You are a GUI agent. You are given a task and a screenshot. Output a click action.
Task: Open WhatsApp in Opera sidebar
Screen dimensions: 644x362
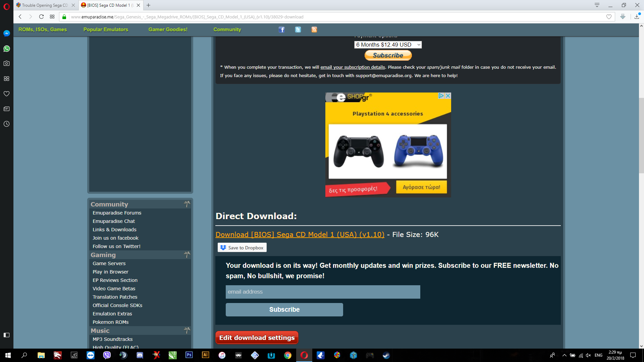pos(6,49)
